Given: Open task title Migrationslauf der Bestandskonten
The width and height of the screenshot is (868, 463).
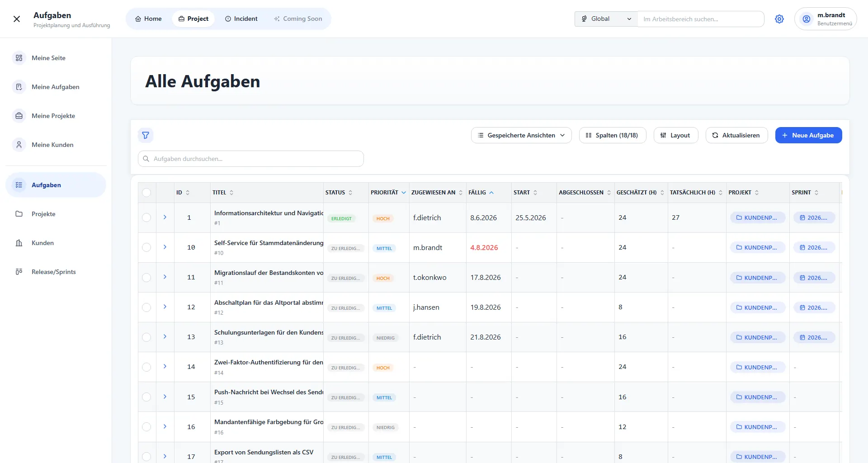Looking at the screenshot, I should [269, 273].
